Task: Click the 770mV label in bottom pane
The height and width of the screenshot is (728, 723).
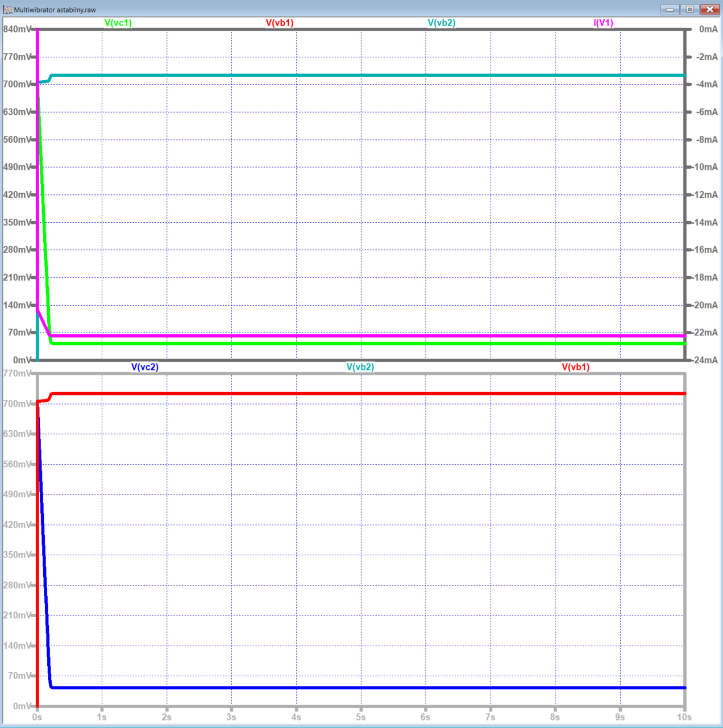Action: tap(17, 373)
